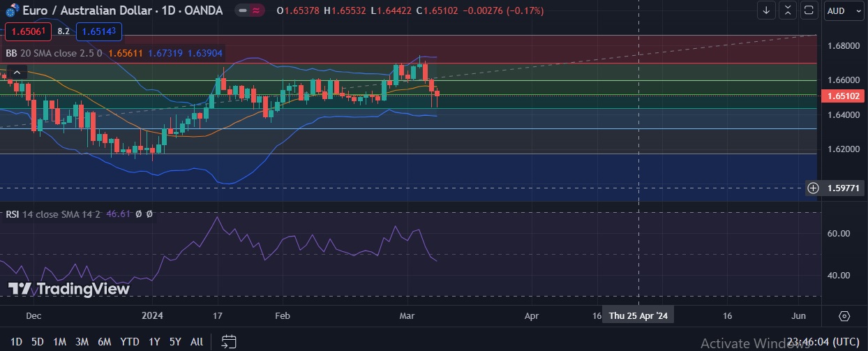Click the current price label 1.65102
Image resolution: width=868 pixels, height=351 pixels.
[x=841, y=96]
